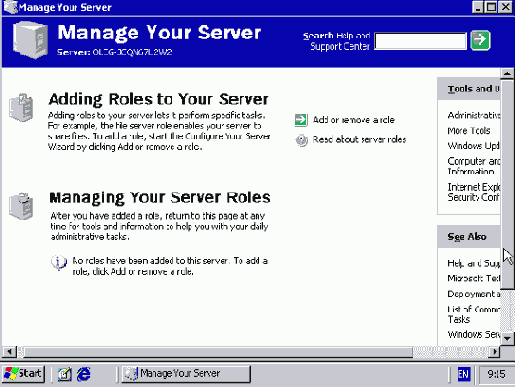This screenshot has width=515, height=387.
Task: Open the Deployment and Resource Kits link
Action: click(x=474, y=294)
